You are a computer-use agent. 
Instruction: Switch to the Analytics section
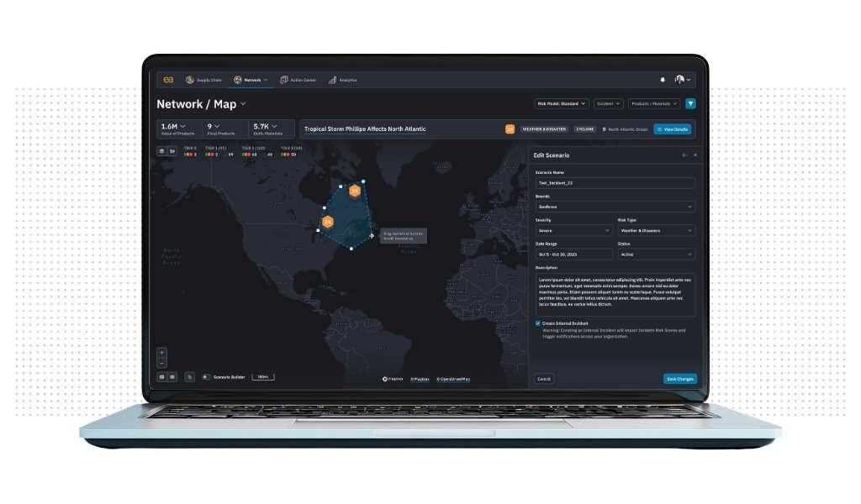coord(343,80)
